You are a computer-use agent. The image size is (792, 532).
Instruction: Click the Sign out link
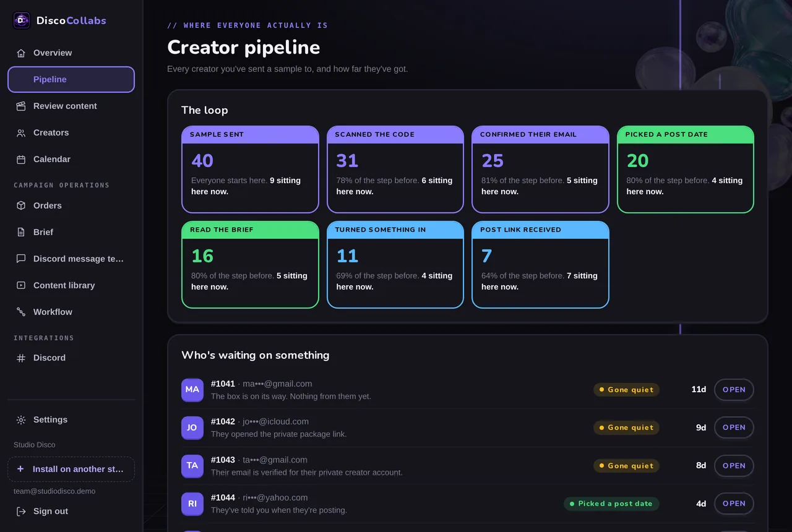[71, 512]
